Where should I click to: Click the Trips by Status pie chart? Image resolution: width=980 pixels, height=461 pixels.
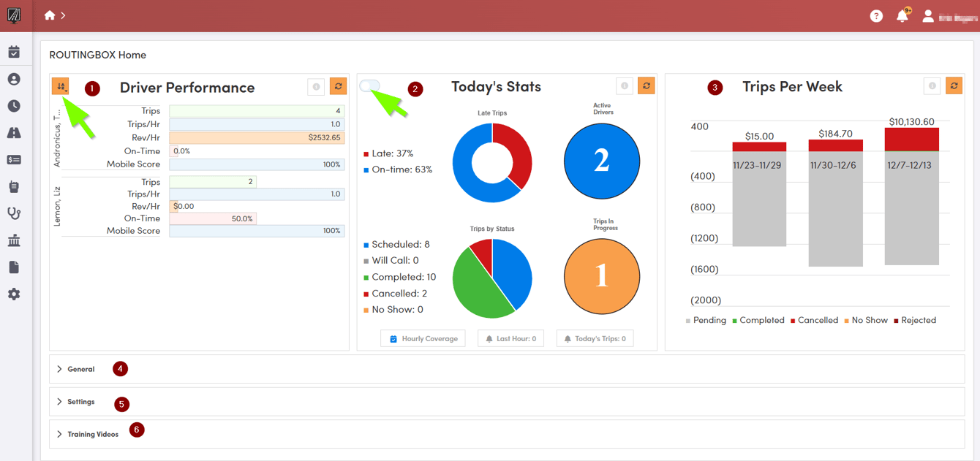492,278
